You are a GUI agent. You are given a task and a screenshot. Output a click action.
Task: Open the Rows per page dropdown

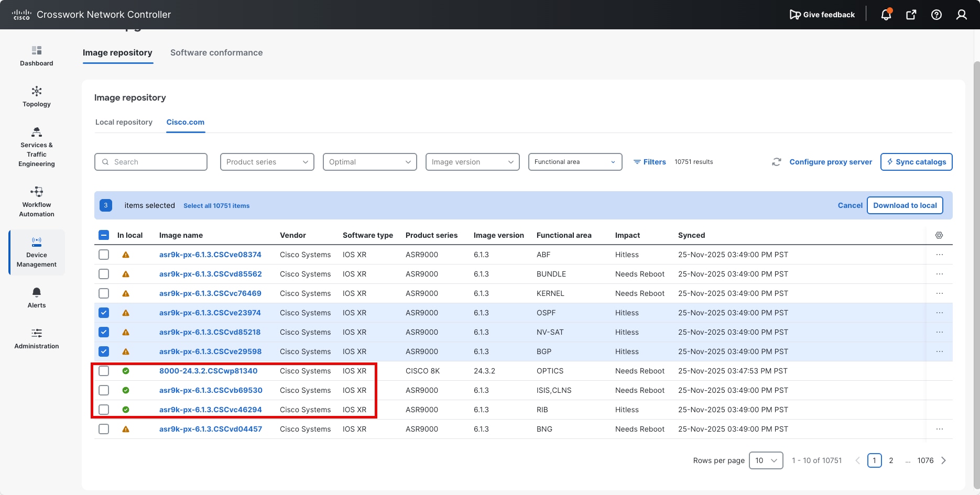tap(766, 460)
